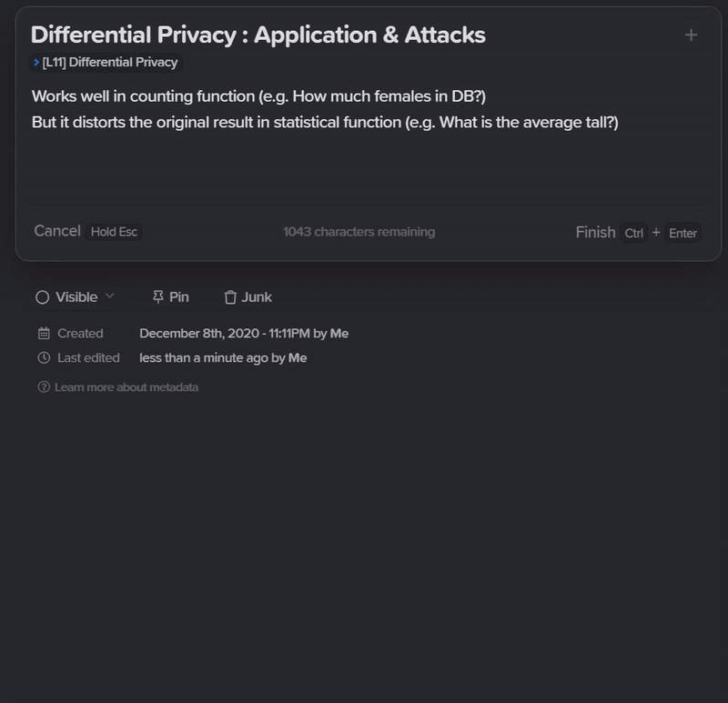This screenshot has width=728, height=703.
Task: Click the pin icon
Action: click(157, 297)
